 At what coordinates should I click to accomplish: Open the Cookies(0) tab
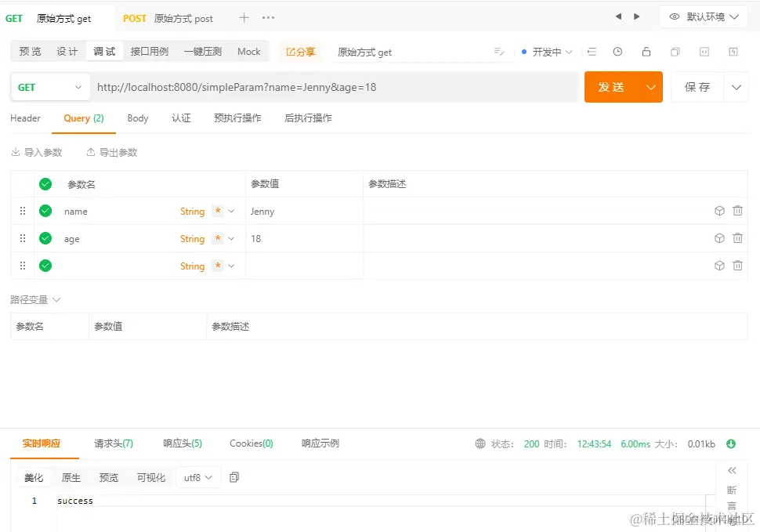tap(251, 443)
